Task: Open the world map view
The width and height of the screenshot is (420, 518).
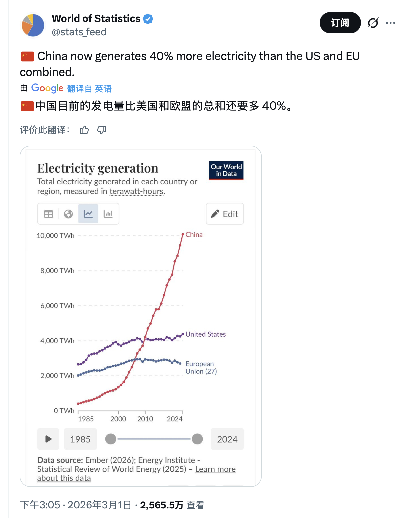Action: click(x=68, y=214)
